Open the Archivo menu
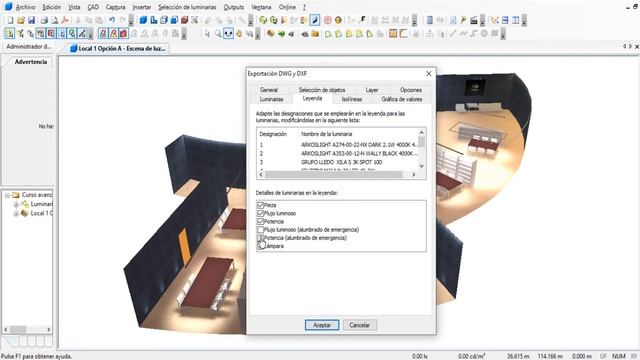640x360 pixels. tap(25, 7)
